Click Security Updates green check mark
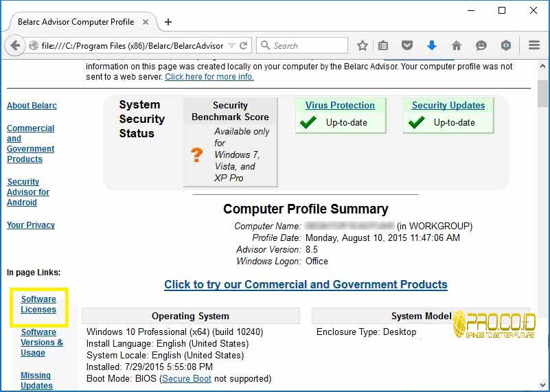 coord(417,122)
